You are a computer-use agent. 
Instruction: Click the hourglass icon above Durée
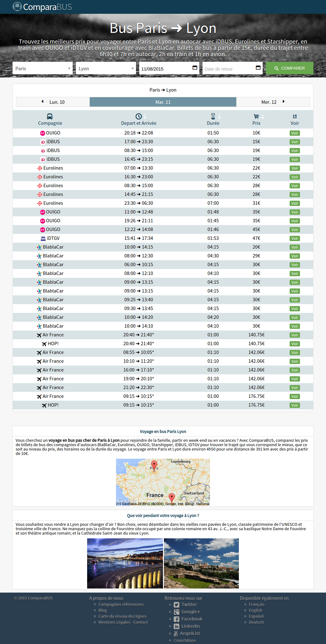(213, 116)
